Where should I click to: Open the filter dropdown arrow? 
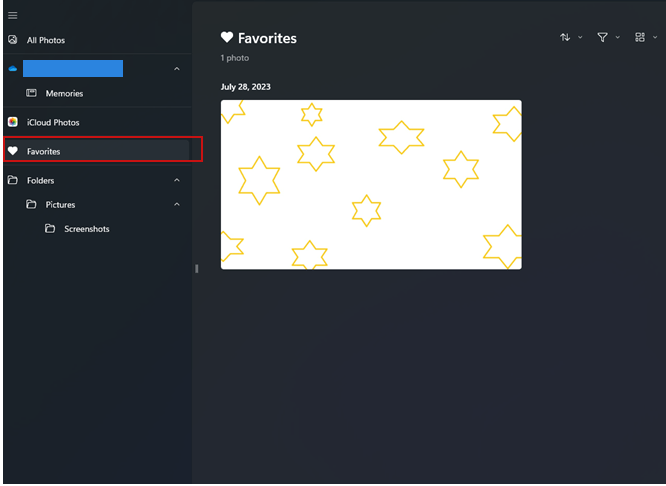(x=618, y=37)
